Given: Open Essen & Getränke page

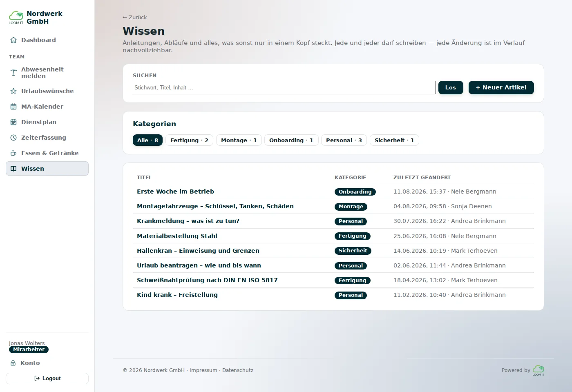Looking at the screenshot, I should tap(47, 153).
